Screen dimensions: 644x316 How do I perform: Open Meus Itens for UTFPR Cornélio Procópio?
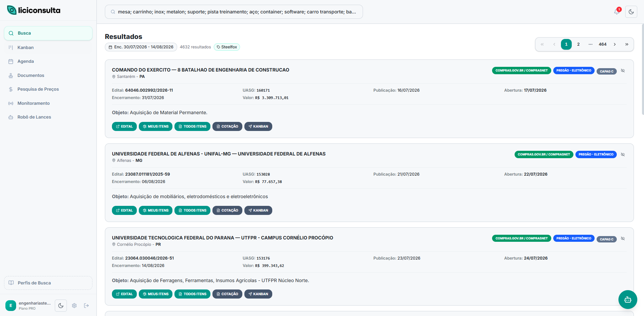[x=156, y=294]
